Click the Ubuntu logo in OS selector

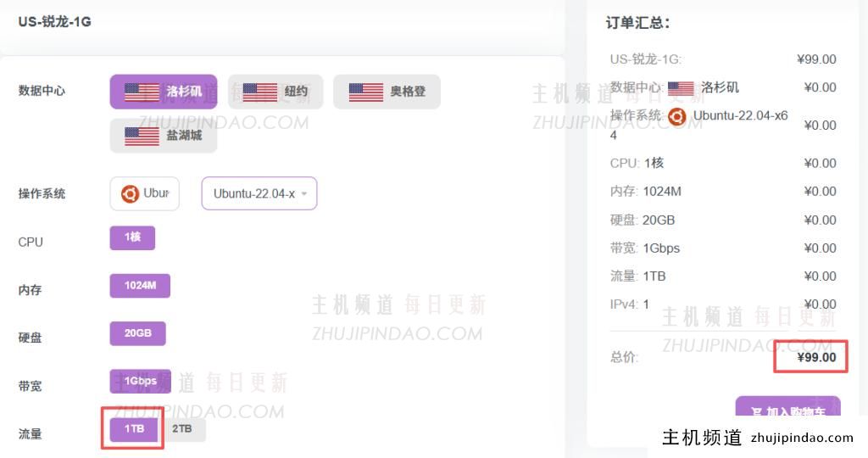[130, 194]
